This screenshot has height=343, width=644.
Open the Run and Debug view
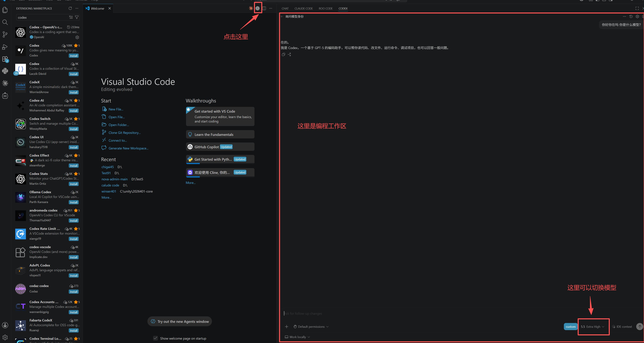pyautogui.click(x=5, y=47)
